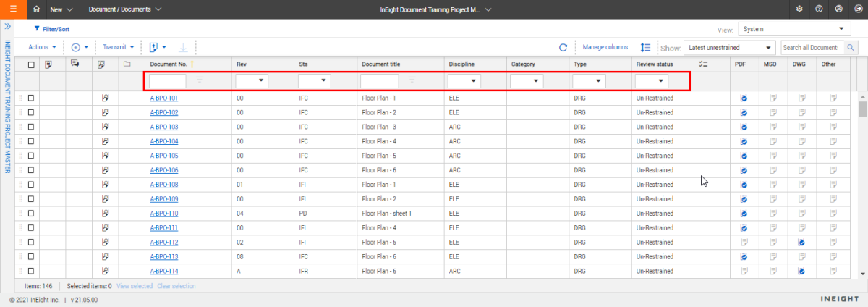Screen dimensions: 868x307
Task: Click the row height adjustment icon
Action: coord(645,47)
